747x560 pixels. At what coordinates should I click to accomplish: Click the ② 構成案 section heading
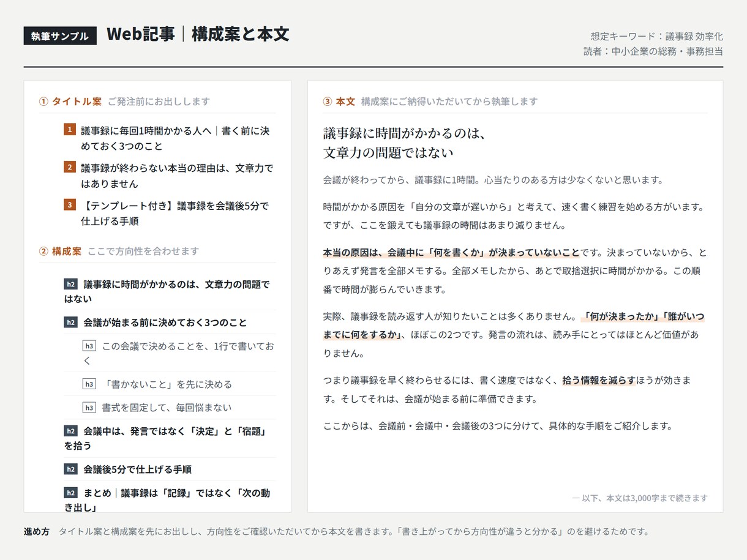[60, 251]
